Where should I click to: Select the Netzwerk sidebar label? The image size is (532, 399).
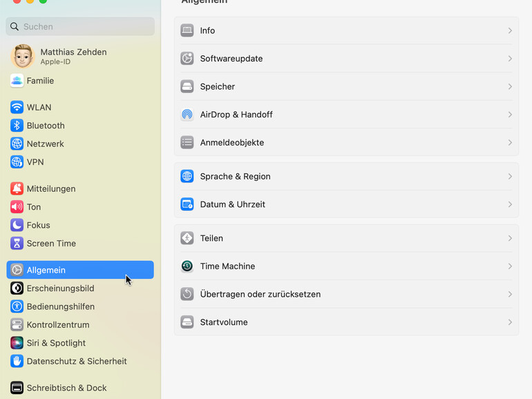pos(46,144)
